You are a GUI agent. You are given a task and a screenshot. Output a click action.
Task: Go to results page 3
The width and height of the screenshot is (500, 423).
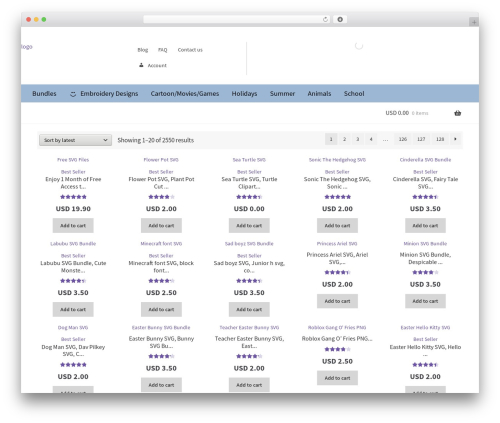pos(357,139)
